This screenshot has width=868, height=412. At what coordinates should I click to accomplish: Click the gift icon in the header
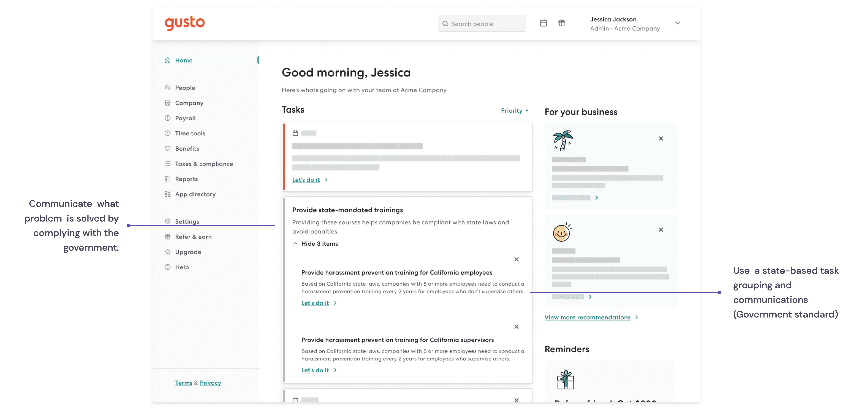tap(561, 23)
